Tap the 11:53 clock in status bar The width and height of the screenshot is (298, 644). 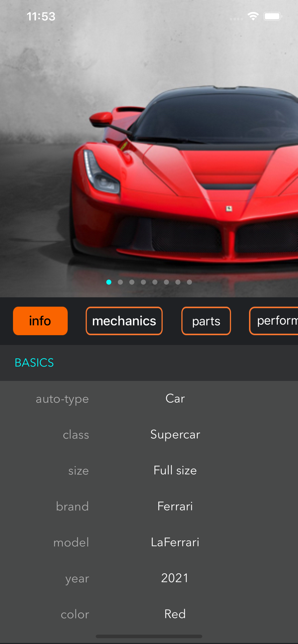point(41,16)
